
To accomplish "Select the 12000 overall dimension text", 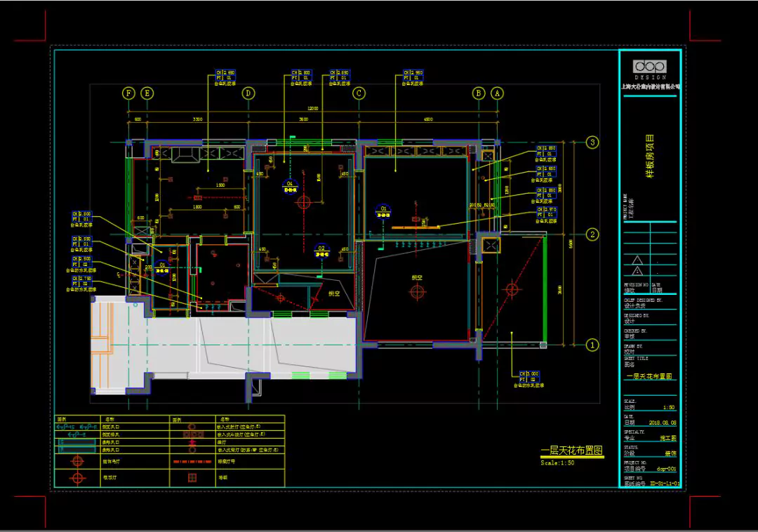I will click(x=312, y=109).
